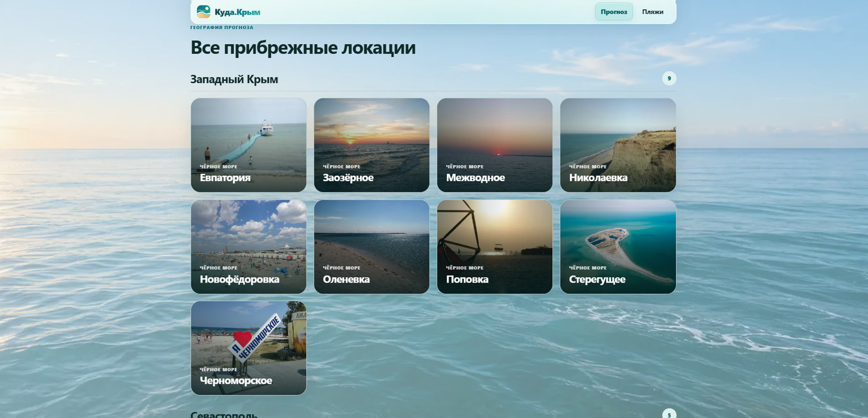Viewport: 868px width, 418px height.
Task: Click the Все прибрежные локации heading
Action: 303,47
